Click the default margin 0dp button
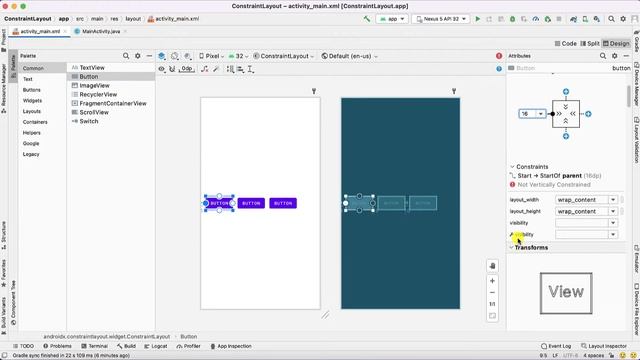Viewport: 640px width, 360px height. (x=187, y=69)
